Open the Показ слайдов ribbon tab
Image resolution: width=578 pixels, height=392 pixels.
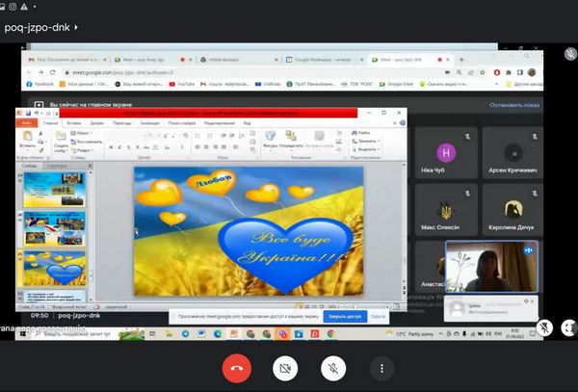[x=182, y=123]
